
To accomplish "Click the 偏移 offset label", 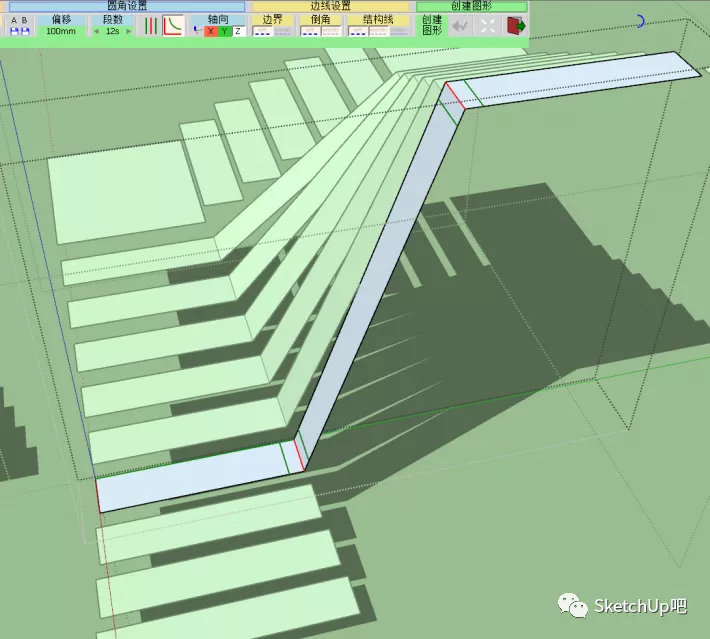I will (x=61, y=19).
